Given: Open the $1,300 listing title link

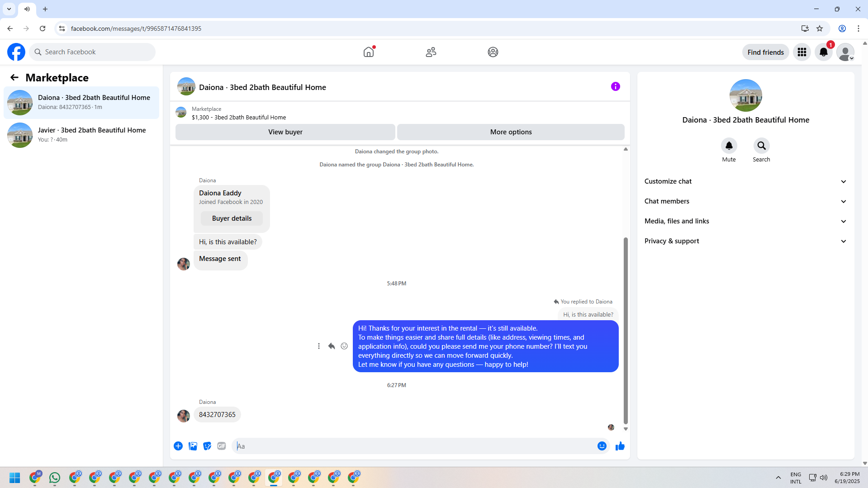Looking at the screenshot, I should [x=239, y=117].
